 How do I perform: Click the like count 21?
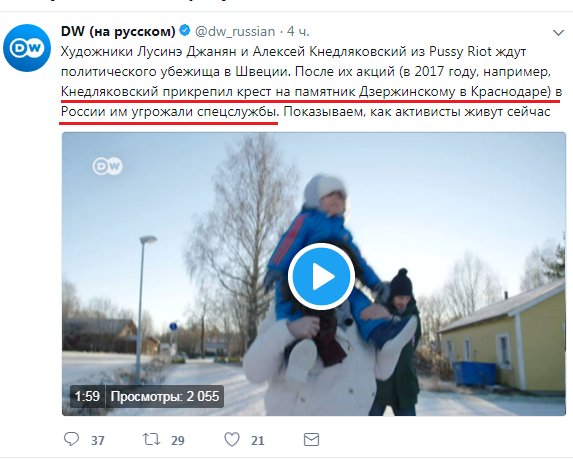coord(257,440)
